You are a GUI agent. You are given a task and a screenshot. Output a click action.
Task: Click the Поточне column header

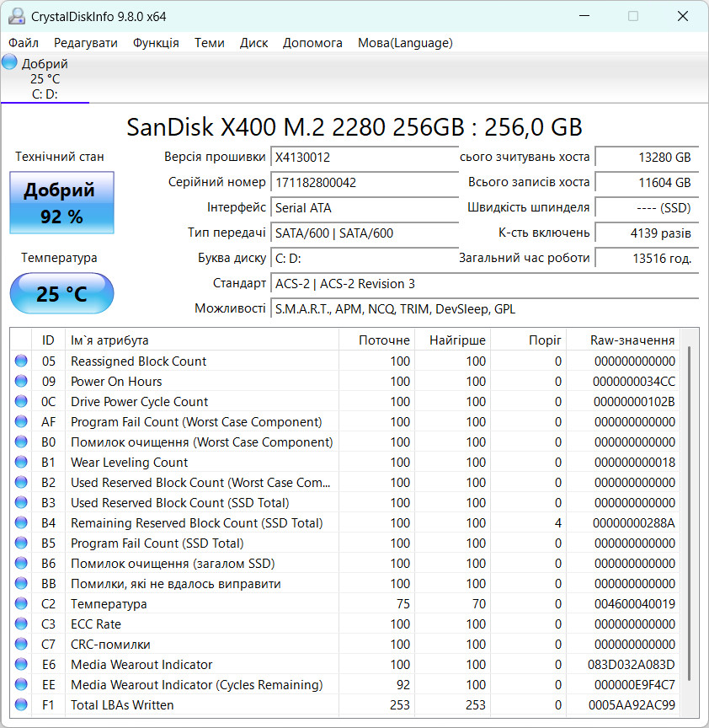click(x=376, y=340)
